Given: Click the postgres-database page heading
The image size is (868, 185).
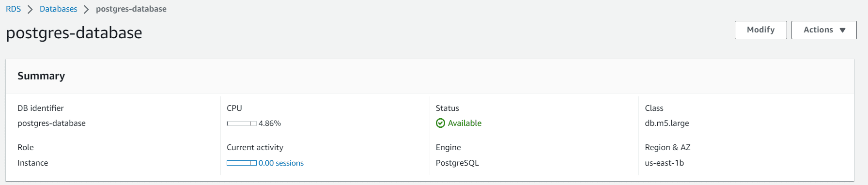Looking at the screenshot, I should click(74, 33).
